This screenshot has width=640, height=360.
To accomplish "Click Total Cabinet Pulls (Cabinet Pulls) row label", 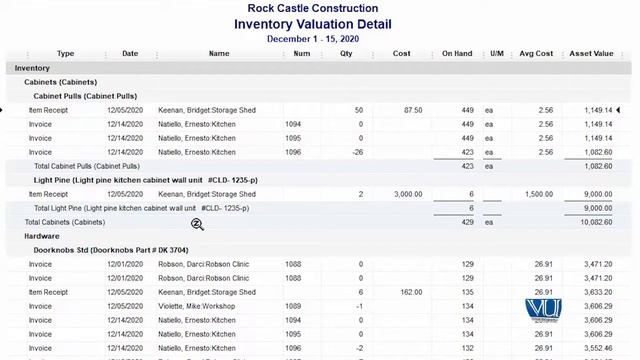I will coord(87,166).
